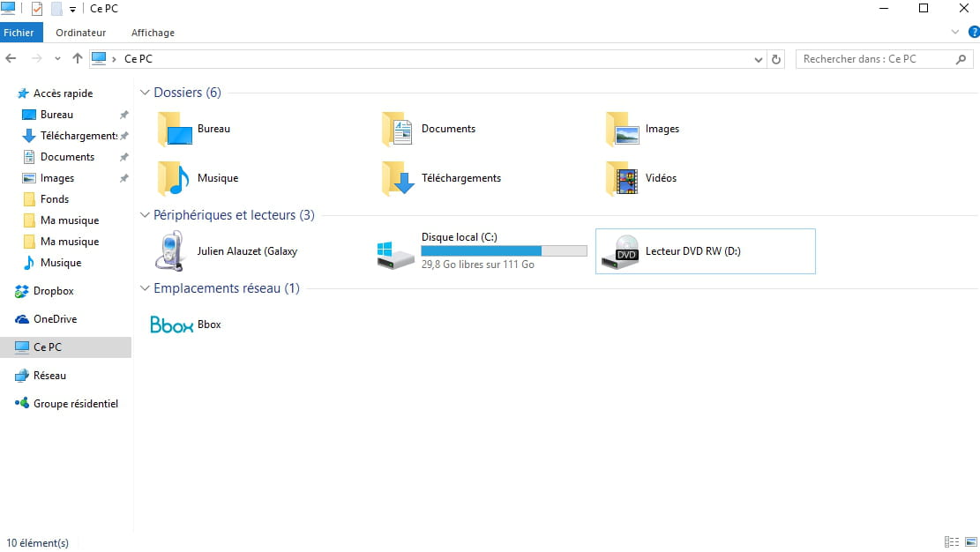980x552 pixels.
Task: Open the Vidéos folder
Action: (623, 178)
